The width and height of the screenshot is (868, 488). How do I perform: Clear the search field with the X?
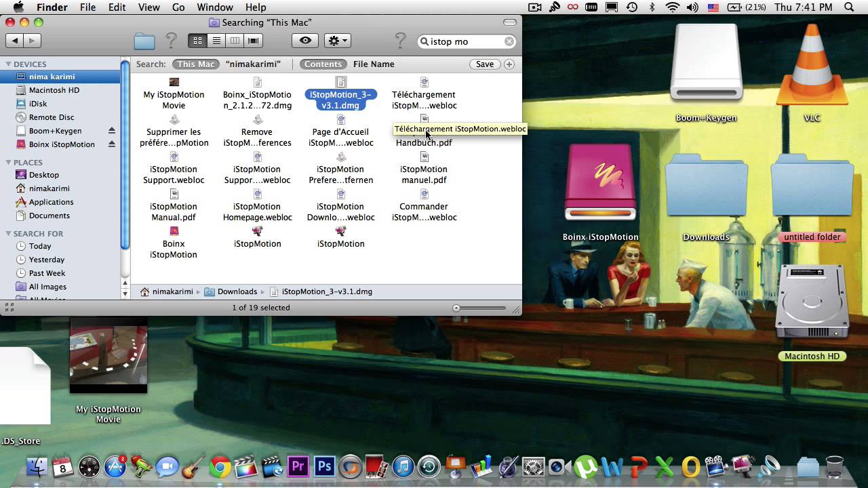[x=509, y=41]
